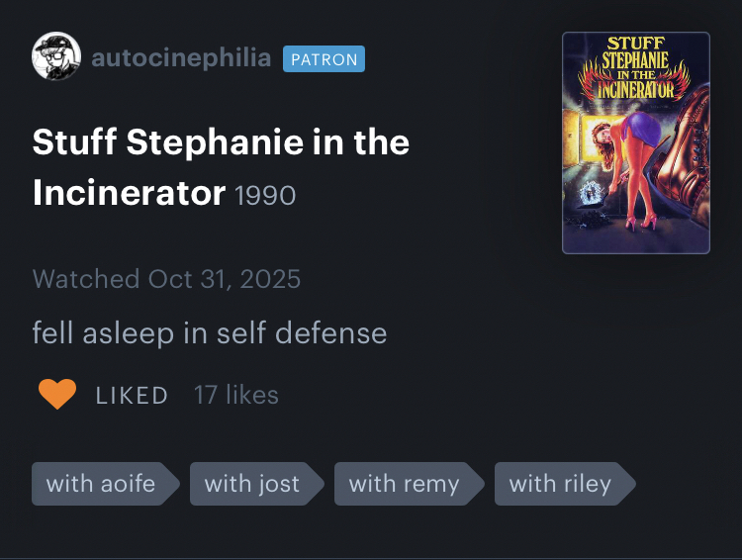The image size is (742, 560).
Task: Click the pointed tip of the riley tag
Action: pos(629,484)
